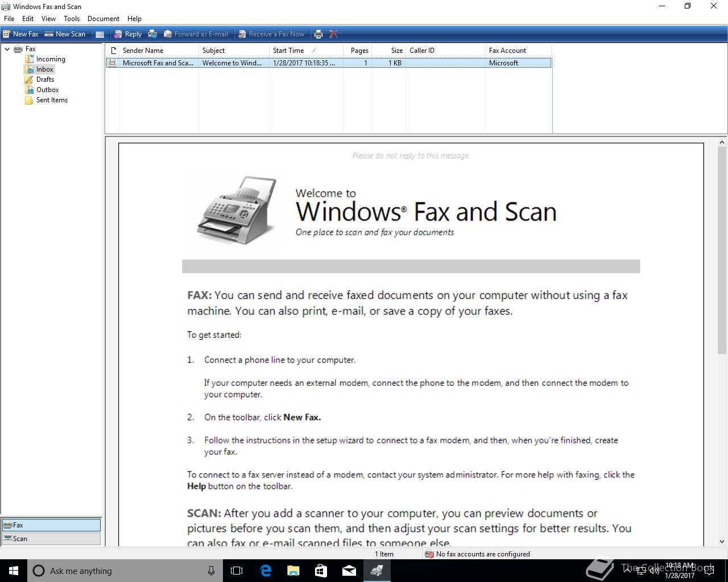The image size is (728, 582).
Task: Collapse the Fax tree node
Action: click(x=7, y=49)
